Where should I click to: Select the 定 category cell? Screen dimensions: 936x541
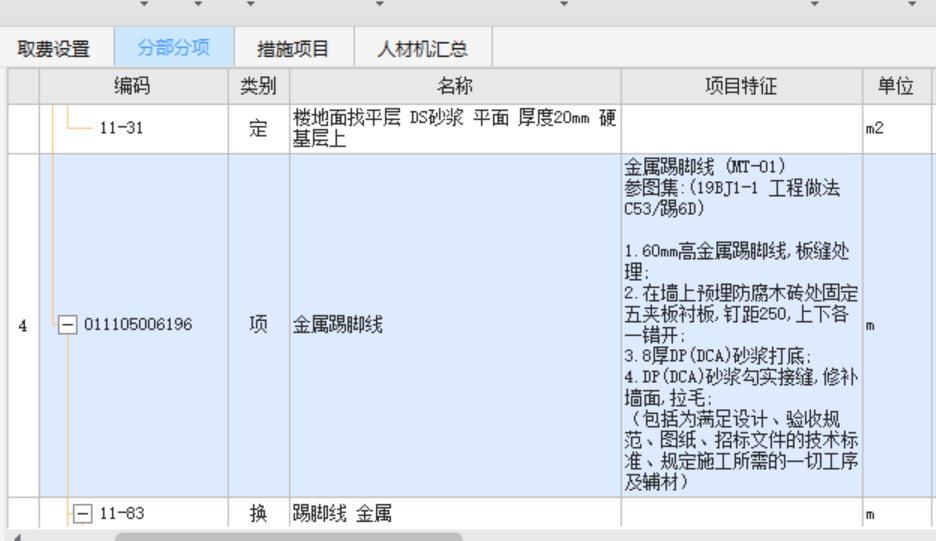coord(259,129)
